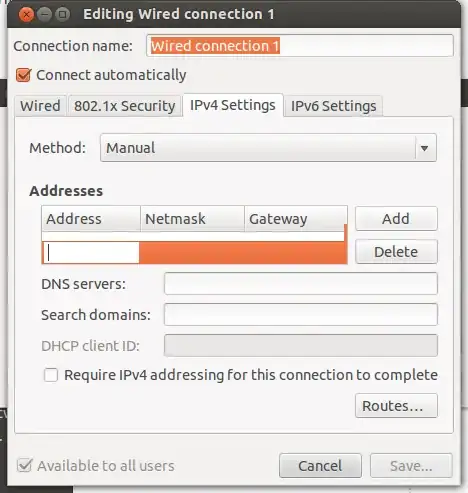Screen dimensions: 468x493
Task: Click the Gateway column header
Action: [x=296, y=219]
